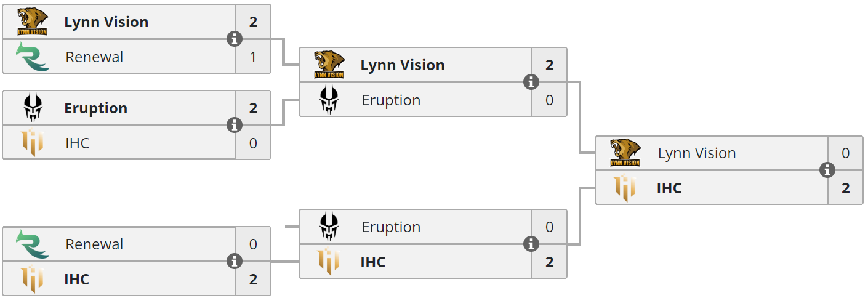The width and height of the screenshot is (868, 298).
Task: Select bold IHC name in lower bracket final
Action: tap(373, 262)
